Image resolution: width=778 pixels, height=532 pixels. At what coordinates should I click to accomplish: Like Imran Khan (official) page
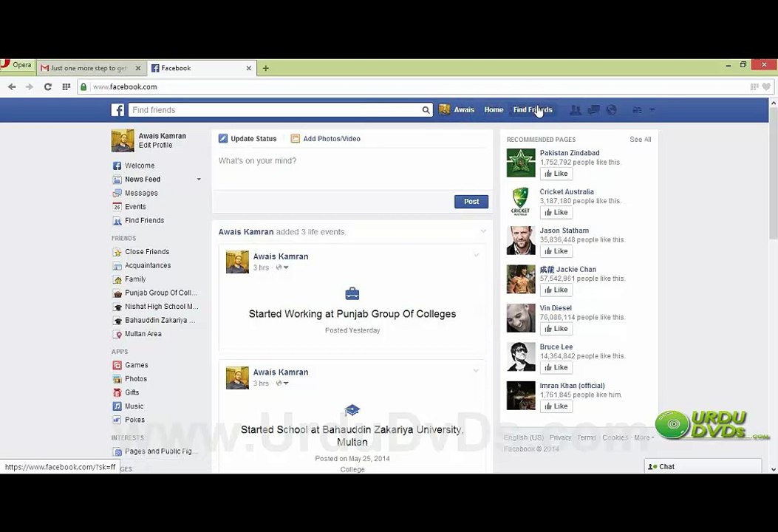tap(556, 406)
